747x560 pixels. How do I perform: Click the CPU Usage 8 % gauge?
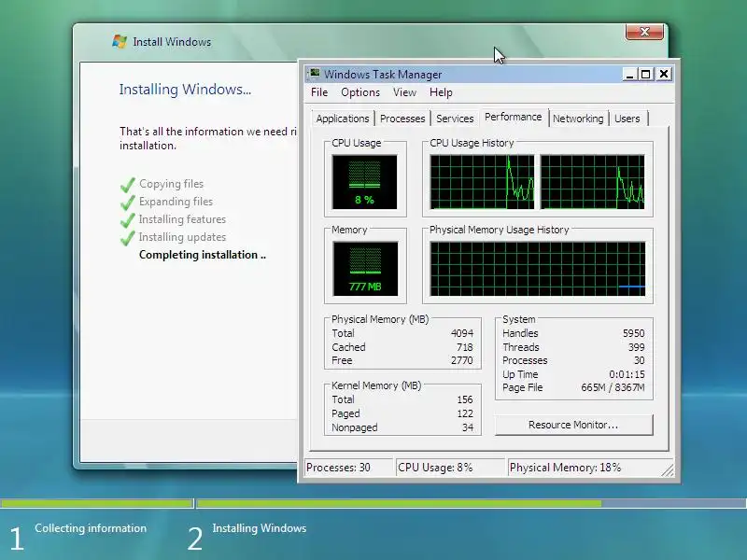tap(364, 182)
